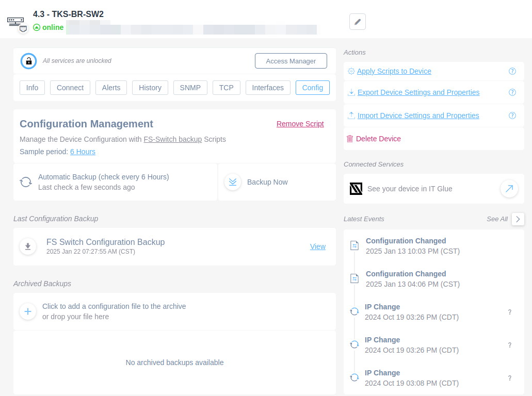Open help for Apply Scripts to Device
This screenshot has width=532, height=396.
pyautogui.click(x=512, y=71)
